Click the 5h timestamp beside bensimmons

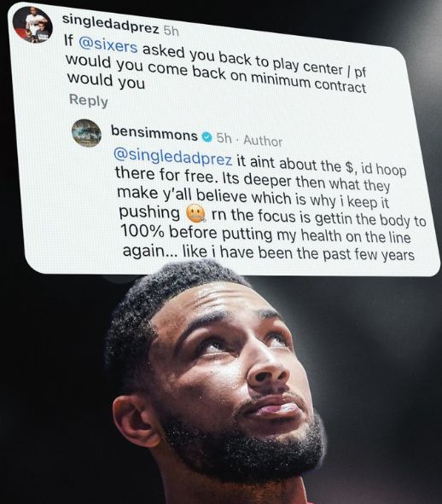click(224, 138)
